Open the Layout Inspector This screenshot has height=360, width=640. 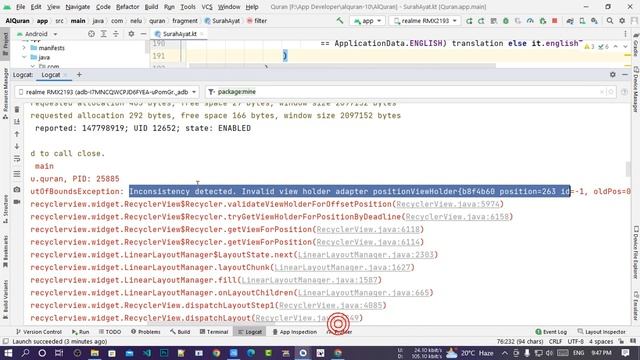(602, 332)
